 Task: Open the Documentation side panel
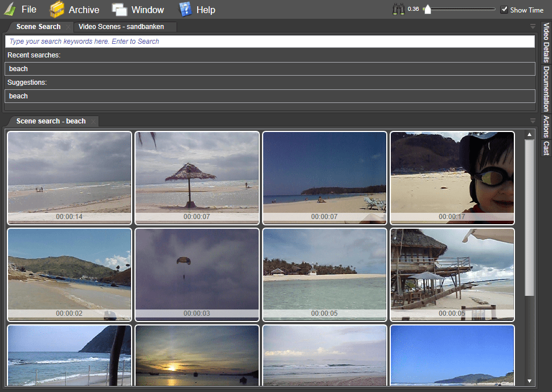click(546, 89)
